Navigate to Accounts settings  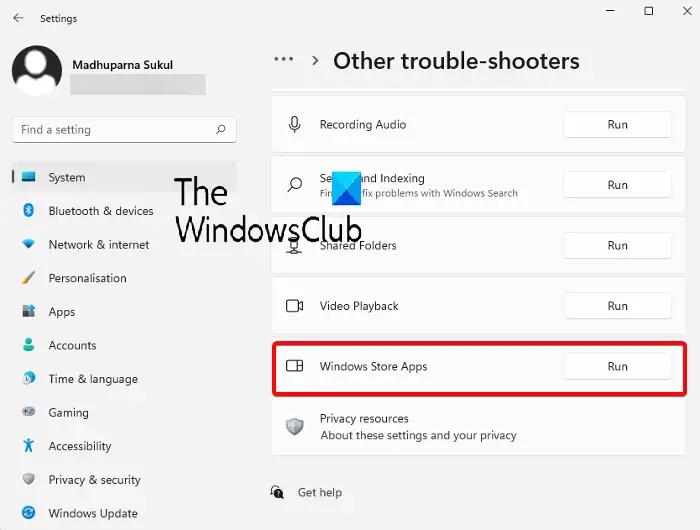tap(124, 345)
